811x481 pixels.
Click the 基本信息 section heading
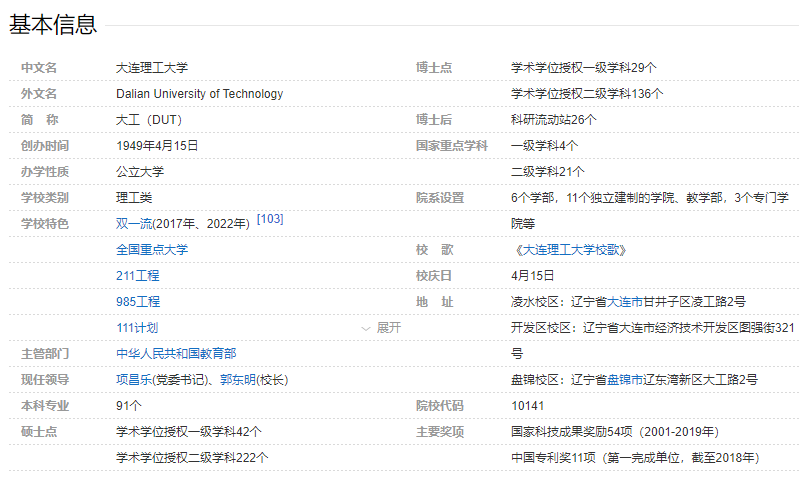(53, 26)
